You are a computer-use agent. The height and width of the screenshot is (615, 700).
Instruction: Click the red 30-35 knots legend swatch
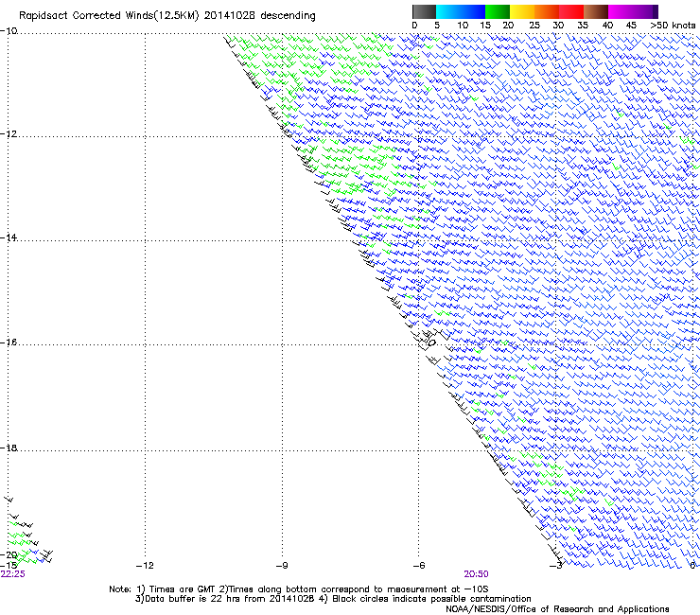[571, 11]
